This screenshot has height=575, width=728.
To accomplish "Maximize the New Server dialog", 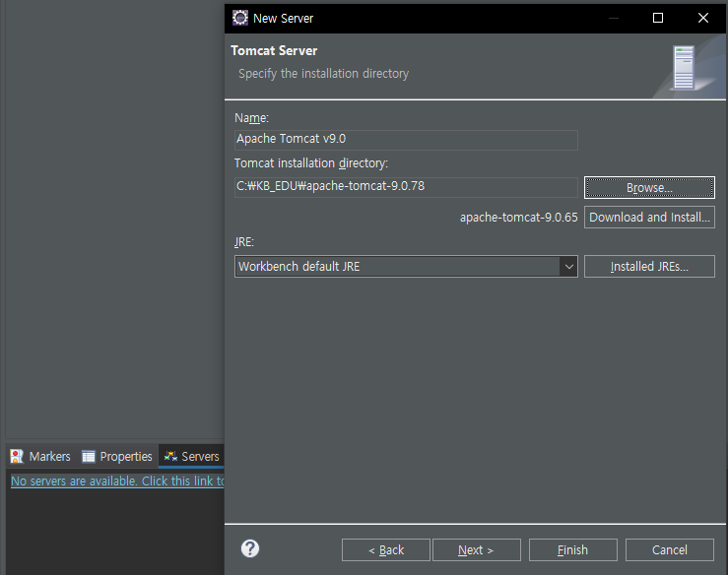I will pyautogui.click(x=658, y=18).
